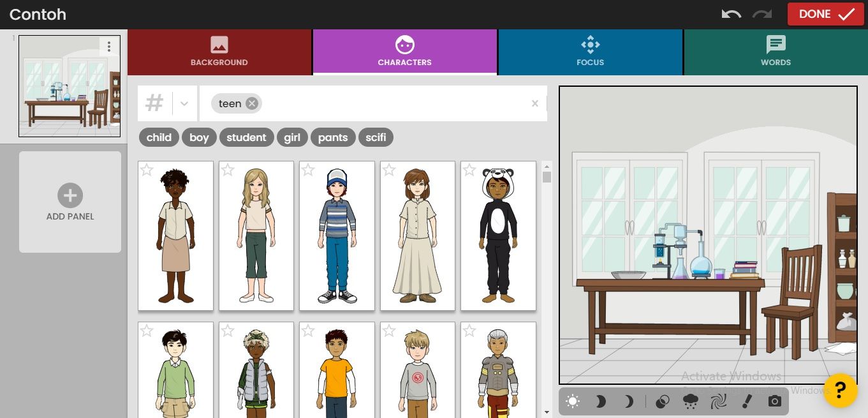Set scene to night crescent lighting

[x=629, y=401]
